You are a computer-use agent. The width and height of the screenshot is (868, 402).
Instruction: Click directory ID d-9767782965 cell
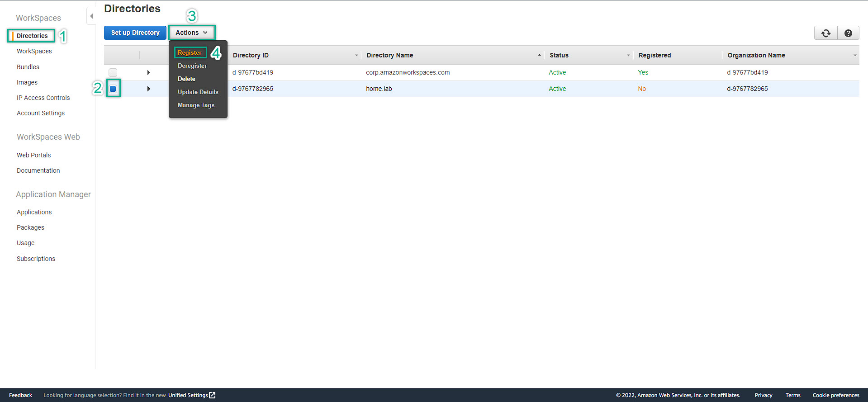click(253, 89)
